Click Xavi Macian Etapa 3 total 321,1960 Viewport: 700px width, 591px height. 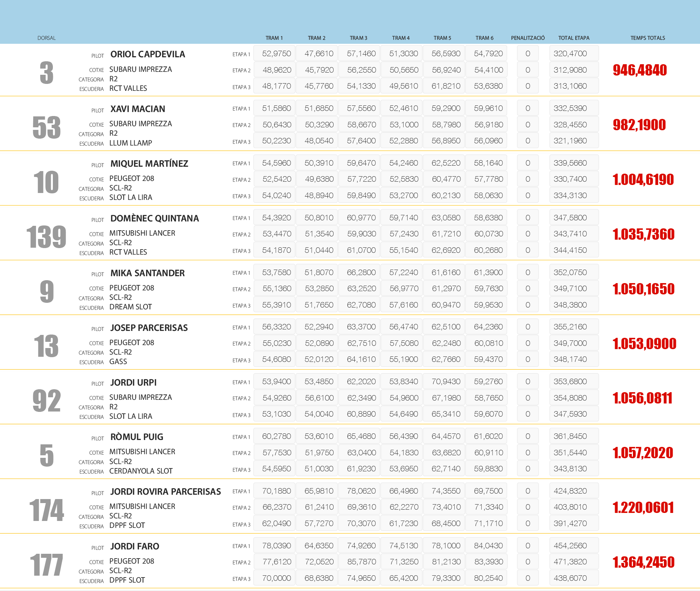point(570,141)
